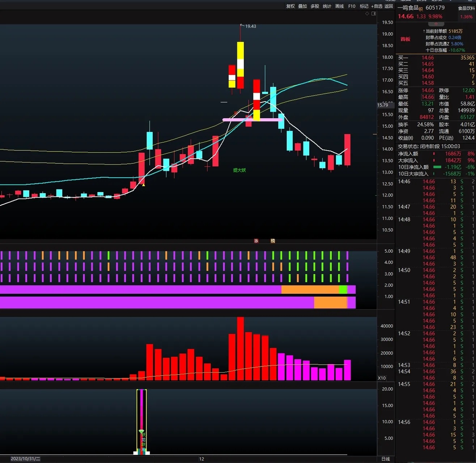The width and height of the screenshot is (476, 463).
Task: Click the stock code 605179
Action: click(x=435, y=8)
